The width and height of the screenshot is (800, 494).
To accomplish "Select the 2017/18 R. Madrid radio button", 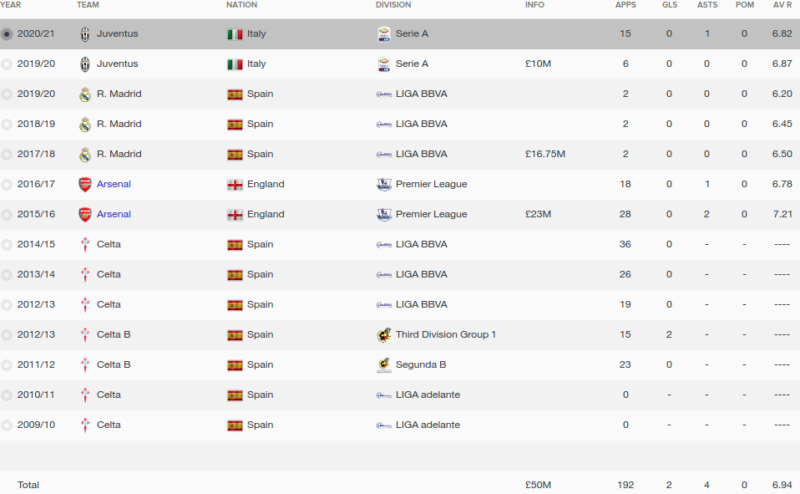I will pyautogui.click(x=7, y=155).
